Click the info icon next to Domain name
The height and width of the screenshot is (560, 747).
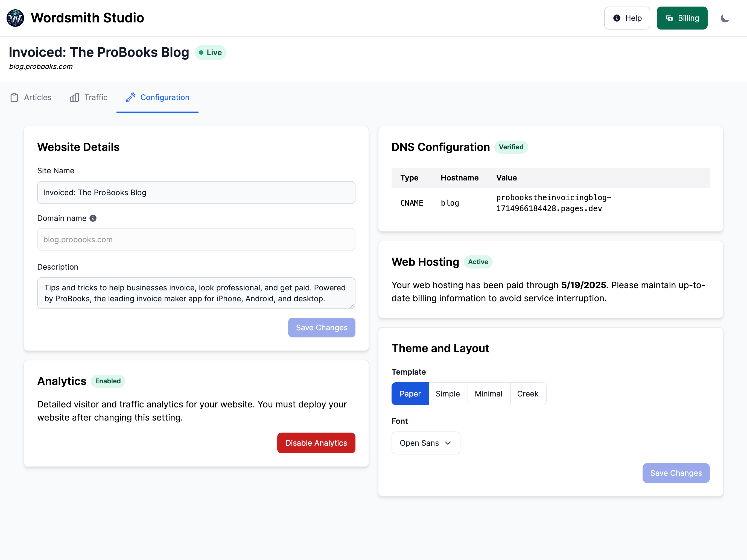tap(93, 218)
